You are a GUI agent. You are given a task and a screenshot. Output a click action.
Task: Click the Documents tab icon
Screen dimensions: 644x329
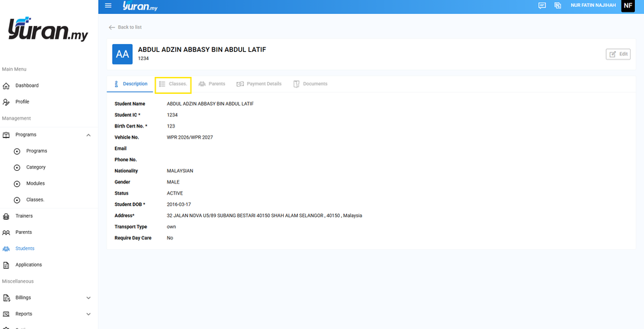(x=296, y=84)
